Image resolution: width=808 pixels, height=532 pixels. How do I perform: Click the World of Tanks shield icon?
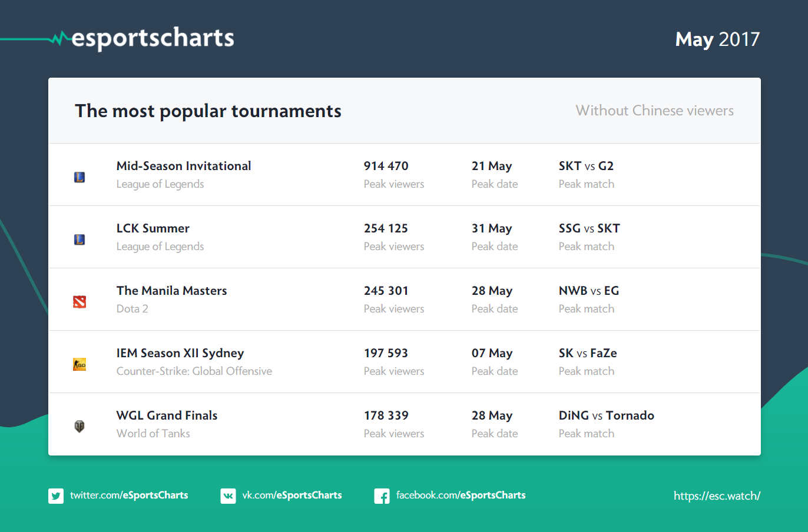point(80,427)
